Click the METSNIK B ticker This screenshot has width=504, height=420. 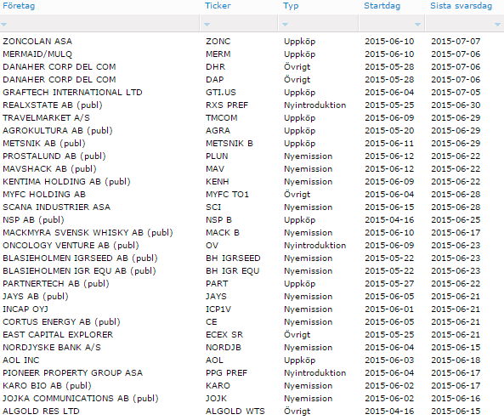[229, 144]
